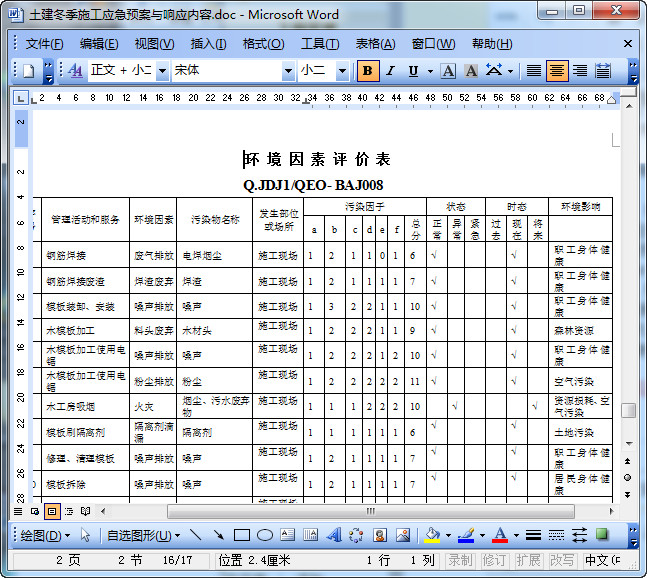
Task: Open fill color dropdown arrow
Action: point(449,536)
